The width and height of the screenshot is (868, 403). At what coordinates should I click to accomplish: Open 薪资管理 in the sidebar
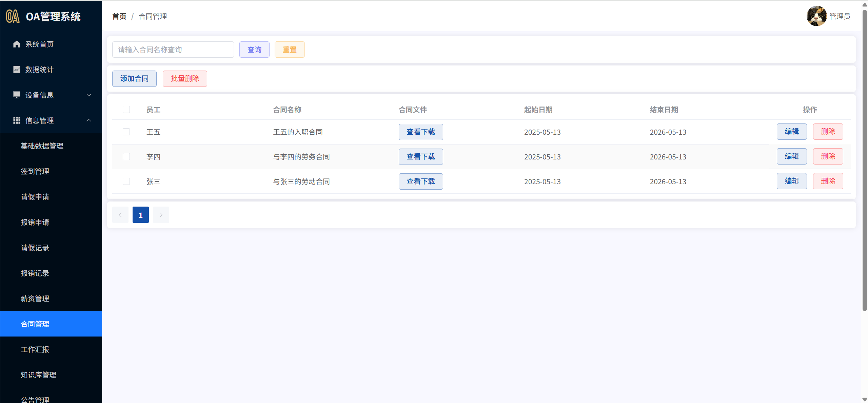tap(35, 299)
